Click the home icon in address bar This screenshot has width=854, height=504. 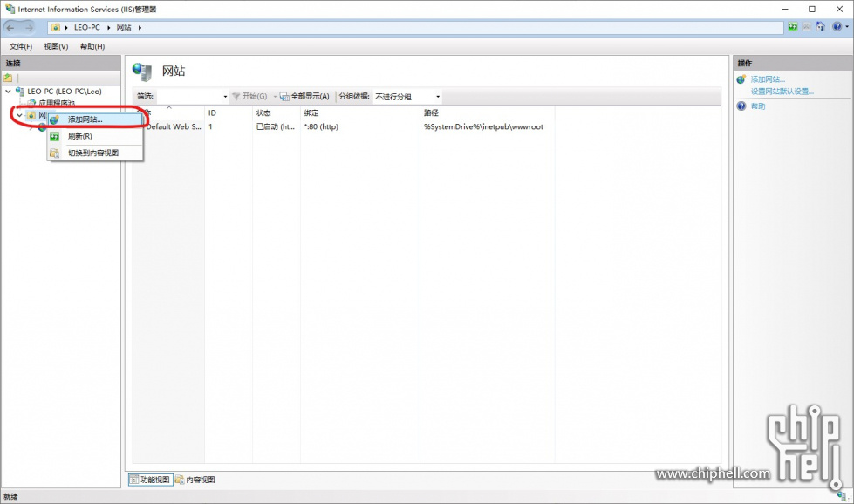point(819,27)
